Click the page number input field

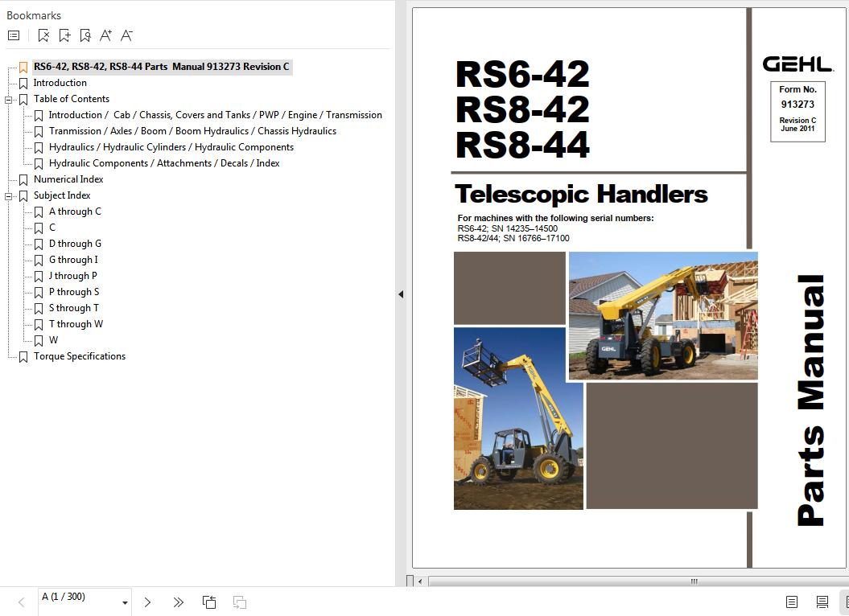(x=77, y=597)
